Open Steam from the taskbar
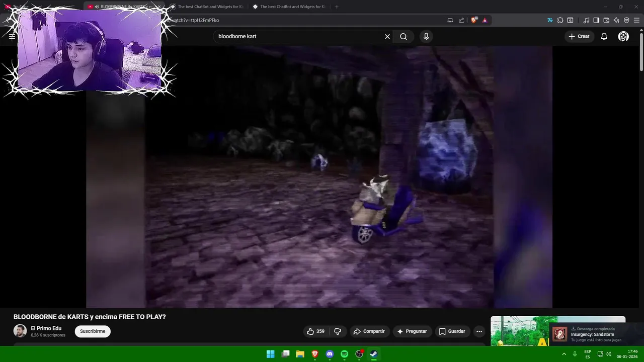This screenshot has width=644, height=362. tap(374, 354)
